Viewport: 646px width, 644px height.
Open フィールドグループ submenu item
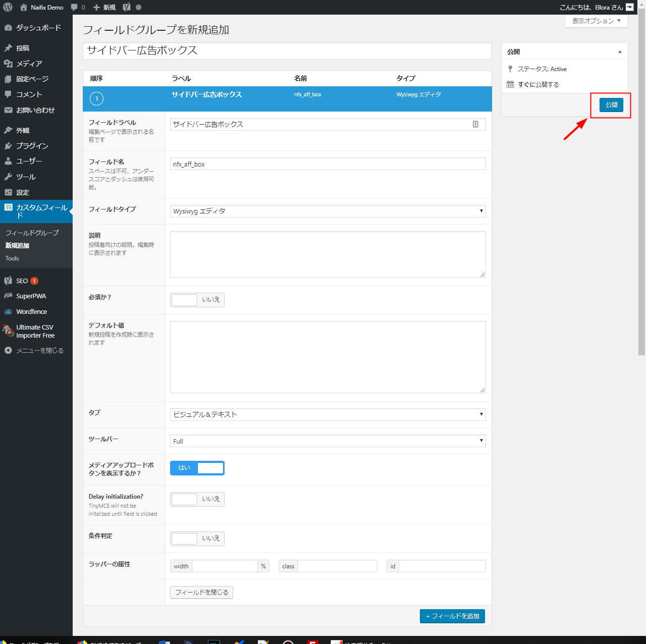[32, 233]
